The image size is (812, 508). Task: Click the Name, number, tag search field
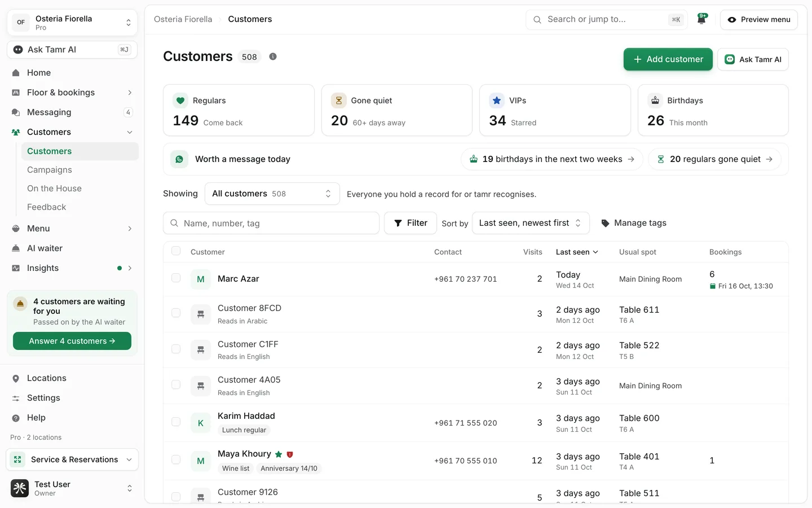coord(271,223)
